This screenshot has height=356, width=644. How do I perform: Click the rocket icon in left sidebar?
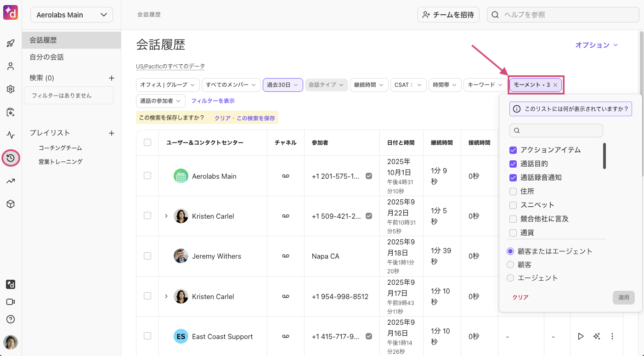point(11,44)
